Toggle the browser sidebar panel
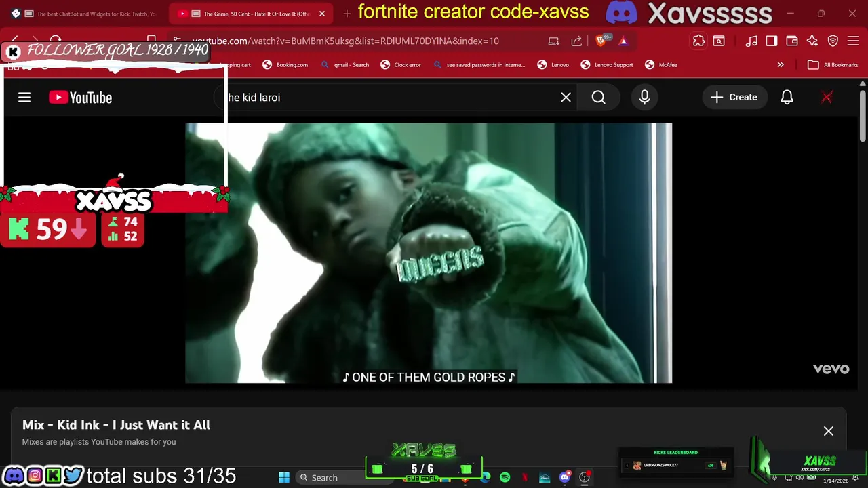868x488 pixels. pos(771,41)
